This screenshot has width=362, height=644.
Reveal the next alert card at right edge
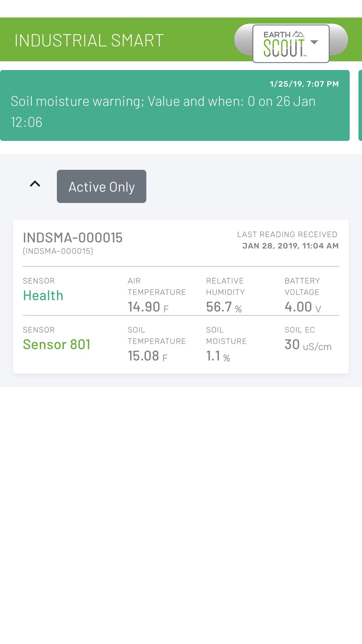click(360, 105)
